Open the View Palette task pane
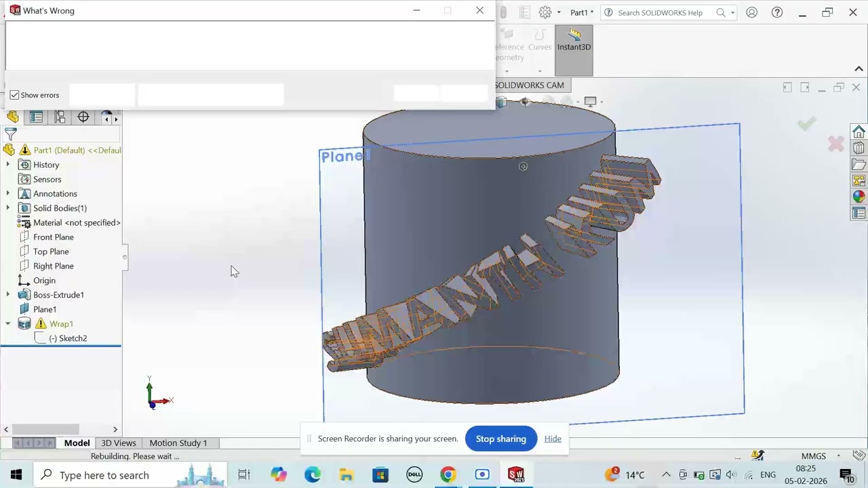The width and height of the screenshot is (868, 488). click(x=859, y=181)
